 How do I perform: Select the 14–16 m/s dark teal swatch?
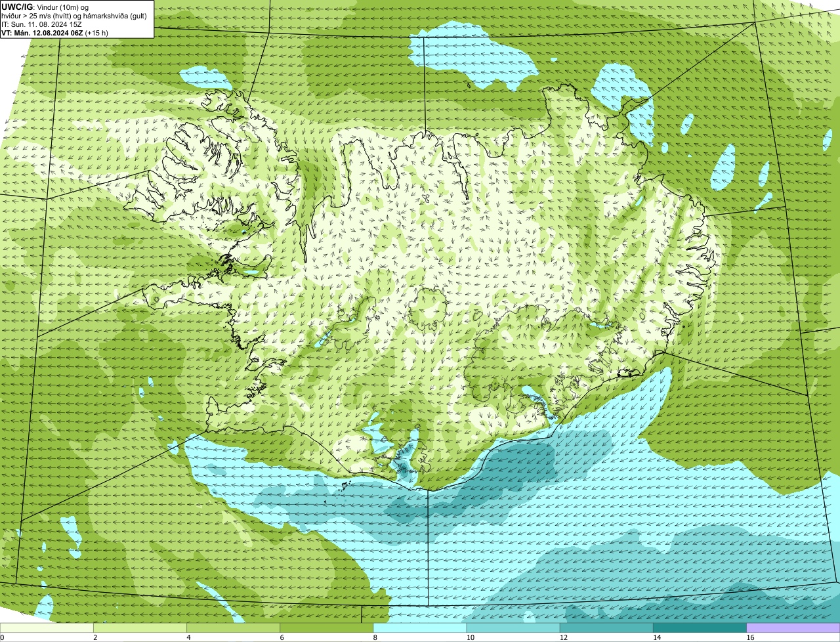pyautogui.click(x=700, y=628)
